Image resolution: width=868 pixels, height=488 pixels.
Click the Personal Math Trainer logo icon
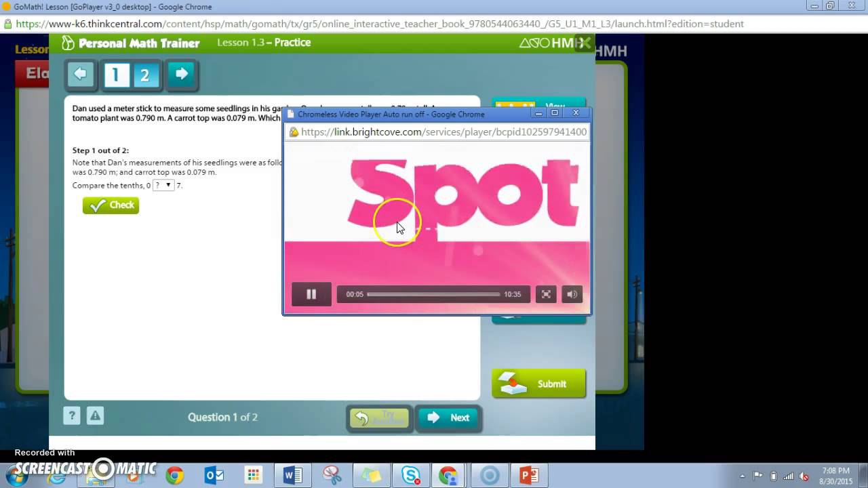tap(68, 43)
